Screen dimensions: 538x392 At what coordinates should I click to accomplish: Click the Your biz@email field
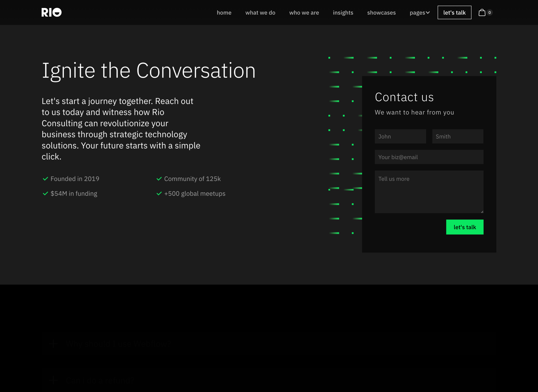[x=429, y=157]
